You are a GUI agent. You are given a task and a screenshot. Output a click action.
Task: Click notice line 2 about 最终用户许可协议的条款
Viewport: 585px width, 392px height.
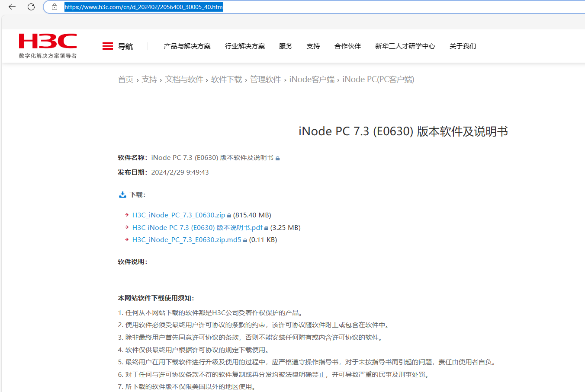(254, 325)
